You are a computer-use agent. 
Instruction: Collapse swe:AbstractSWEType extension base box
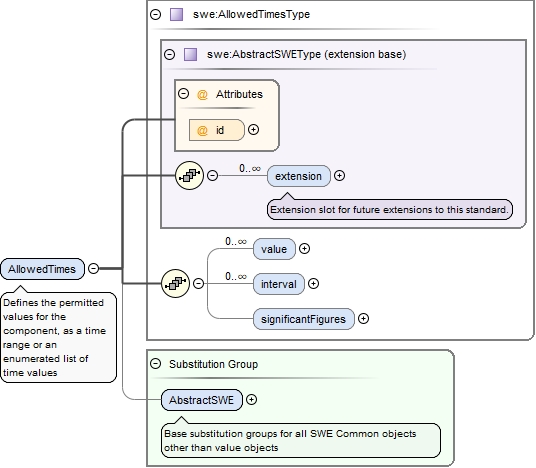tap(170, 54)
